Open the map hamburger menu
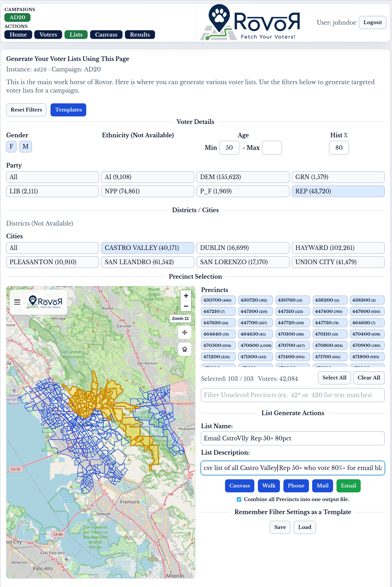 click(17, 302)
